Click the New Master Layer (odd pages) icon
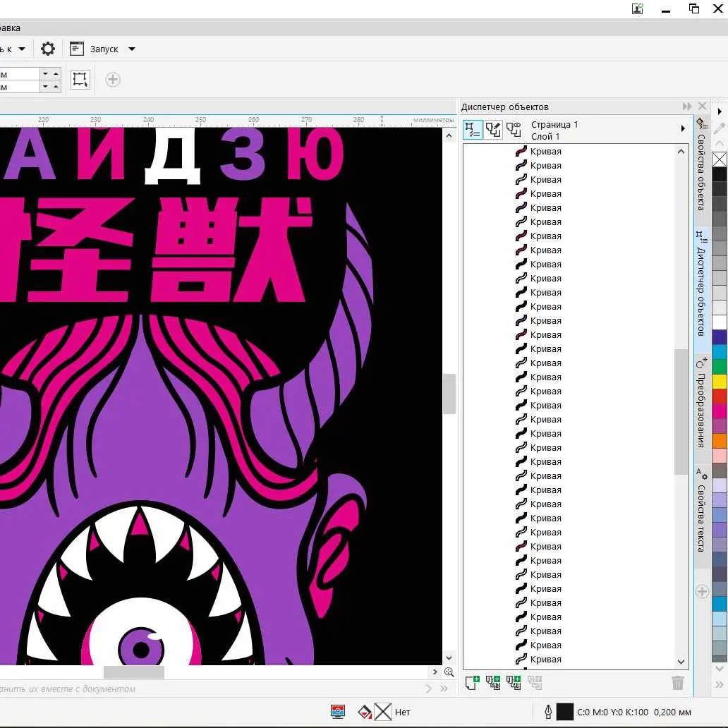 (514, 682)
